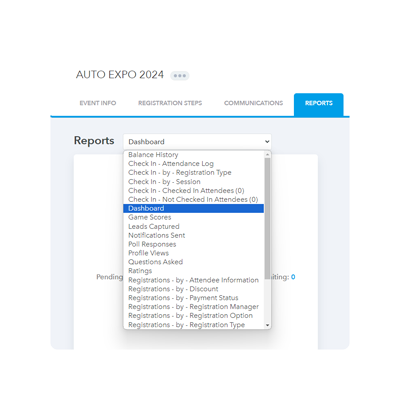The height and width of the screenshot is (400, 400).
Task: Click the dropdown list scrollbar thumb
Action: pyautogui.click(x=267, y=219)
